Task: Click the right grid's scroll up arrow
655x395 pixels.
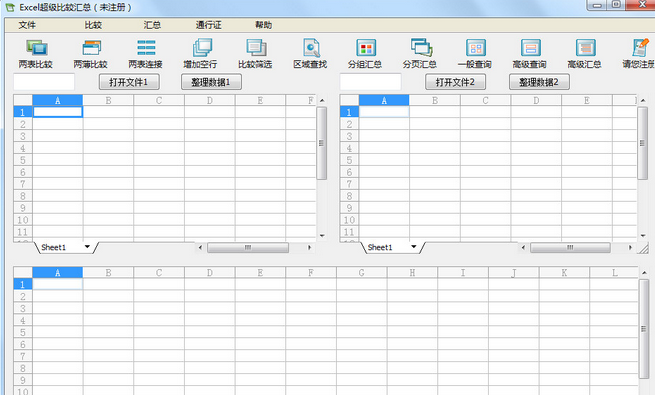Action: coord(643,100)
